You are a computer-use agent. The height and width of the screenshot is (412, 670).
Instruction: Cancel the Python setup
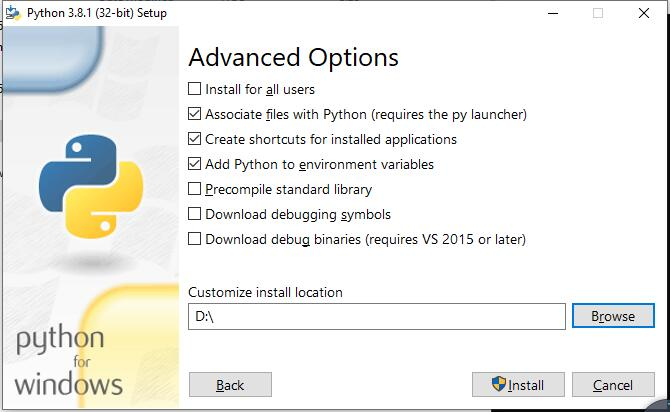tap(613, 385)
